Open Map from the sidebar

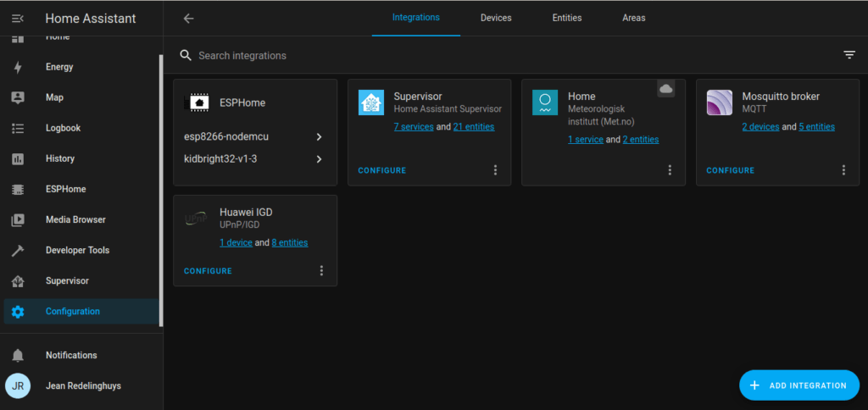81,97
